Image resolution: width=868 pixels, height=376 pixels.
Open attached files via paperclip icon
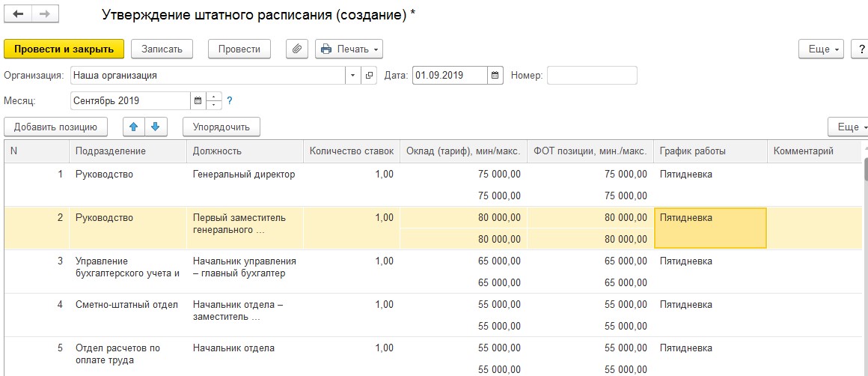(297, 49)
